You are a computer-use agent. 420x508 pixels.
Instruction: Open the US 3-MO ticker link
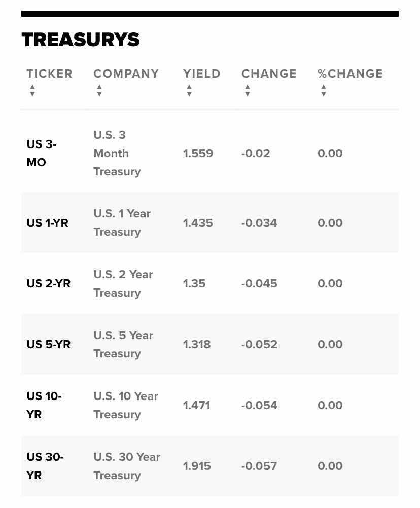pyautogui.click(x=42, y=153)
